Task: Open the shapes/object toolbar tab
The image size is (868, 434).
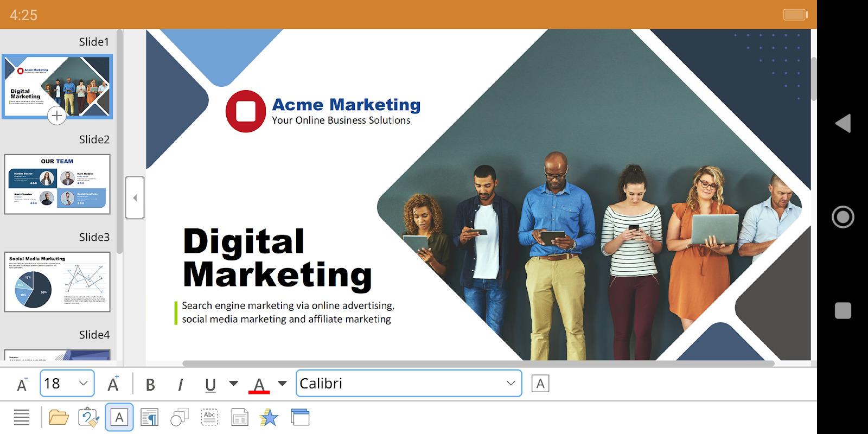Action: pos(180,417)
